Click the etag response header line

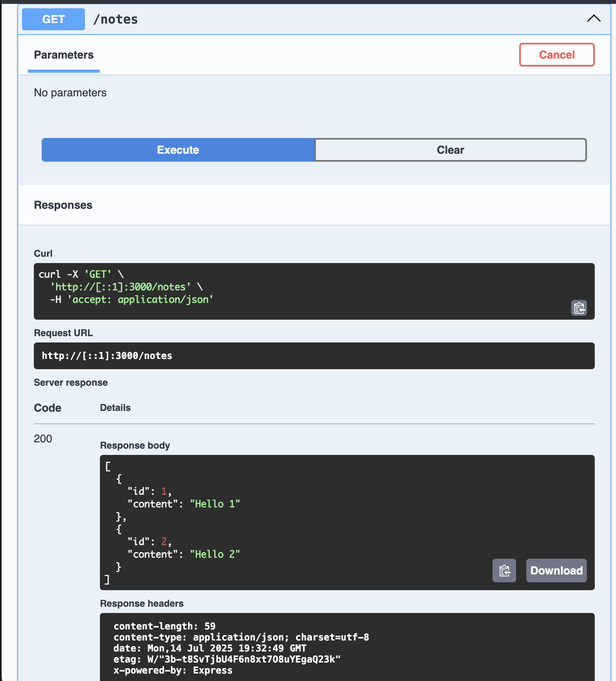[x=227, y=659]
